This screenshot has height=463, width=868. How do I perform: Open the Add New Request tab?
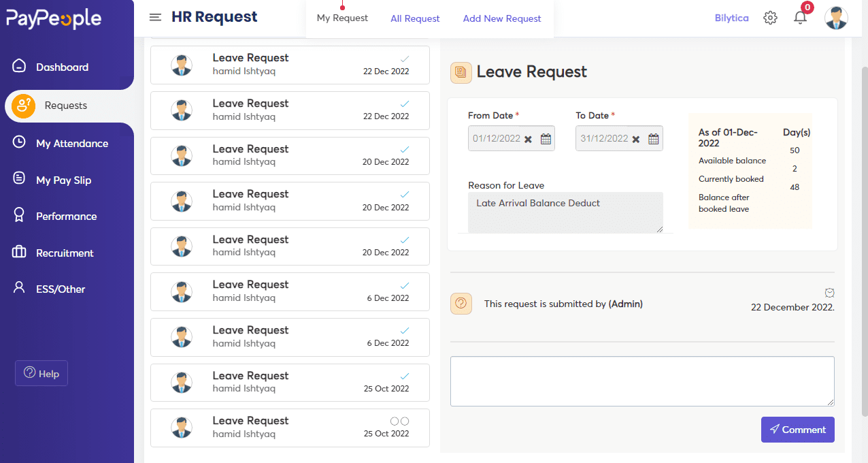pyautogui.click(x=502, y=19)
